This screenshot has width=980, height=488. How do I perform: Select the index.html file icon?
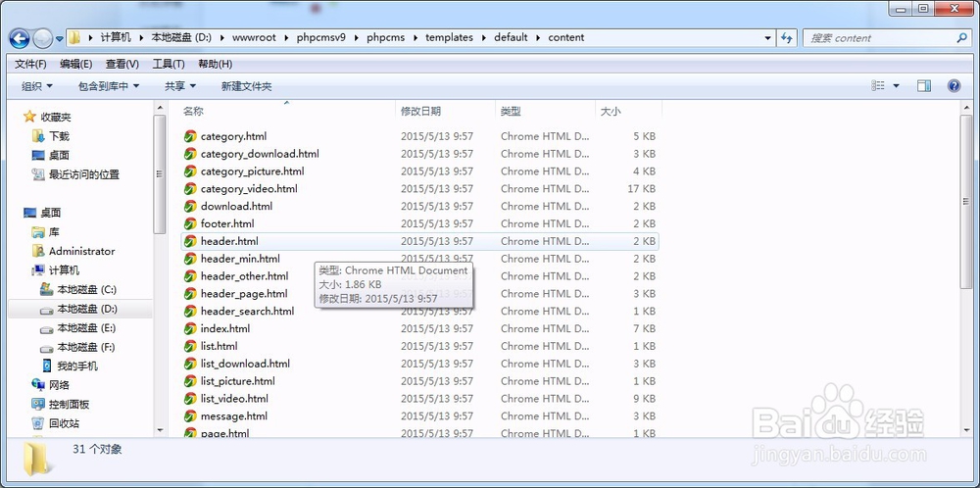(x=190, y=328)
